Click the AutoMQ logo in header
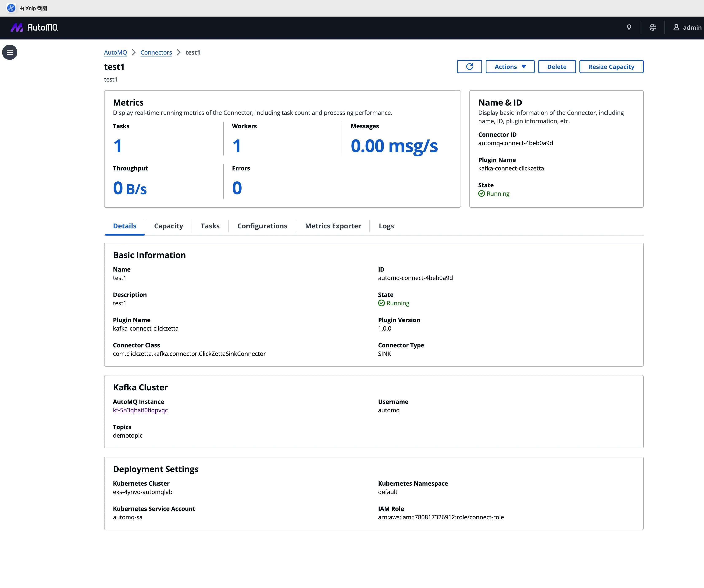Image resolution: width=704 pixels, height=588 pixels. 34,27
